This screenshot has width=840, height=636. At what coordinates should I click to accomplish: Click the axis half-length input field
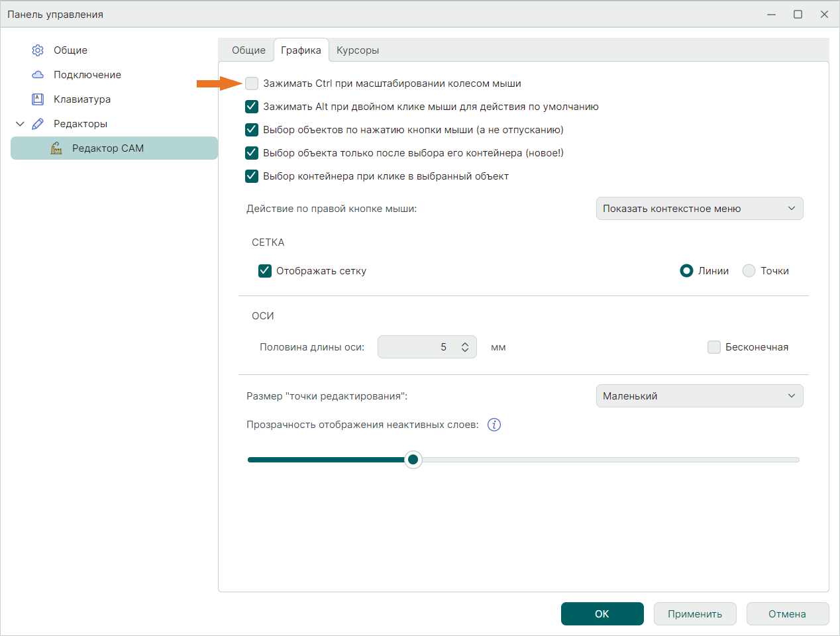(417, 347)
